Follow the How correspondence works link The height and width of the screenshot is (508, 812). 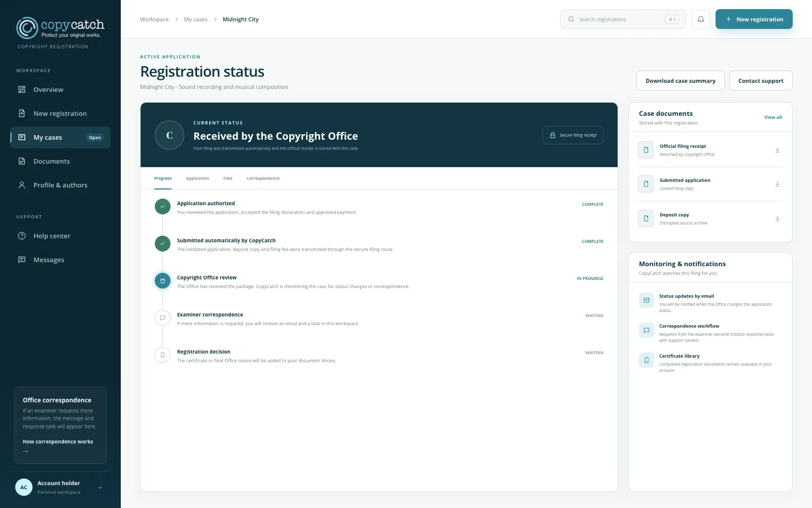tap(58, 442)
